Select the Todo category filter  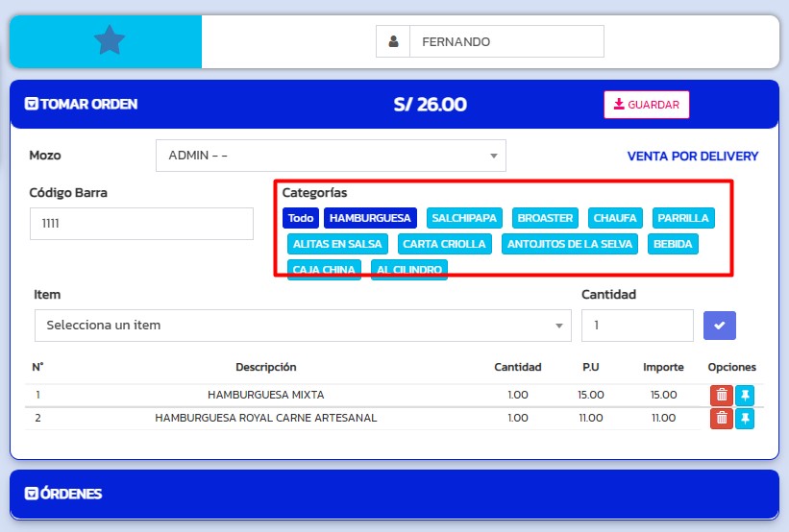point(301,218)
